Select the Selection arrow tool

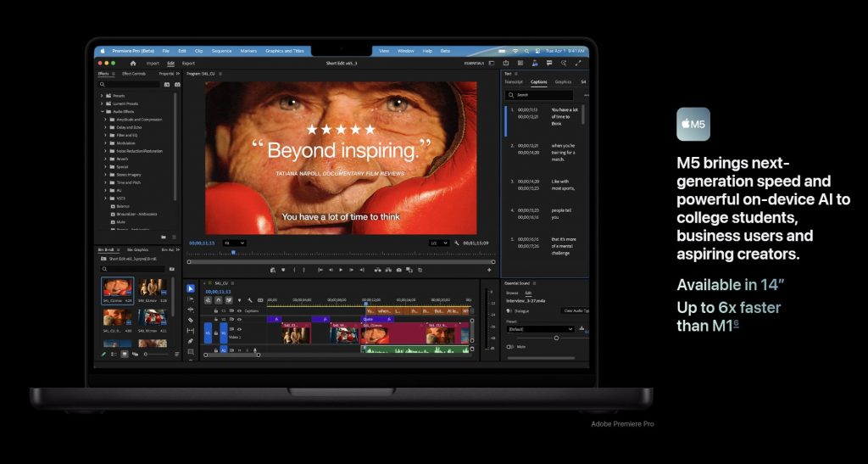pyautogui.click(x=191, y=289)
